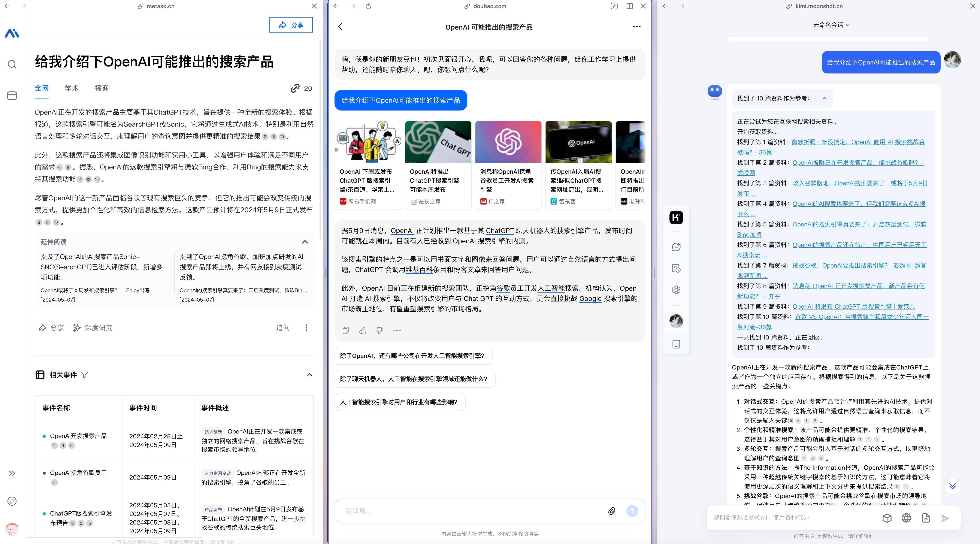Select the 全网 tab in Metaso
This screenshot has width=980, height=544.
coord(42,88)
